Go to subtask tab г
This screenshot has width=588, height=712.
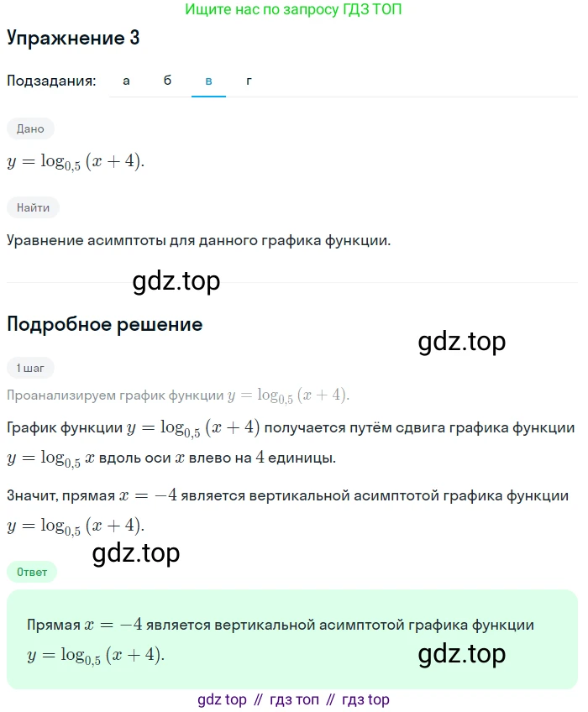(249, 81)
